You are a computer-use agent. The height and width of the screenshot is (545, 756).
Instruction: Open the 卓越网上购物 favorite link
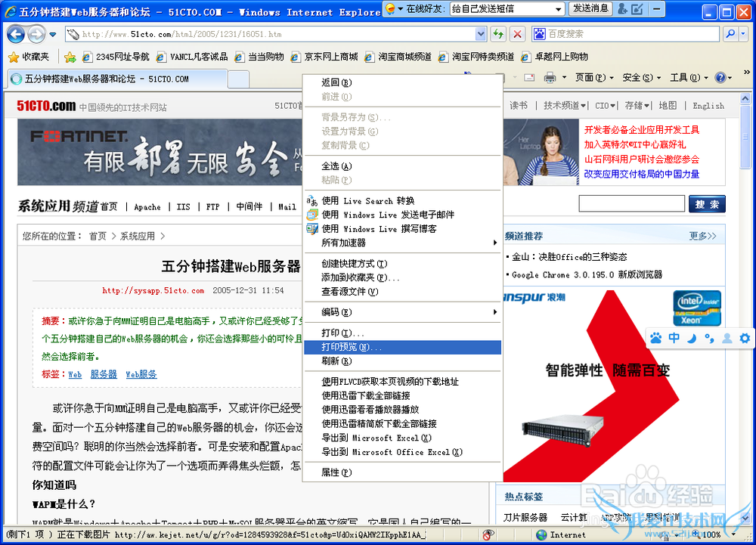pyautogui.click(x=554, y=57)
